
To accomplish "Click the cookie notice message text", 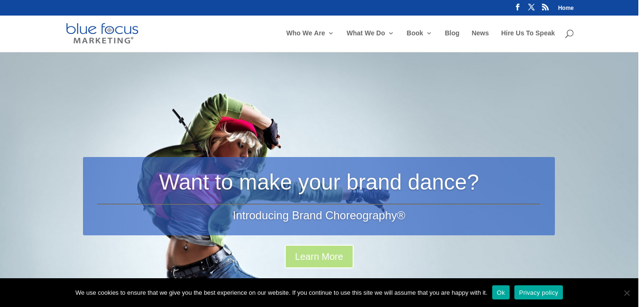I will click(281, 292).
